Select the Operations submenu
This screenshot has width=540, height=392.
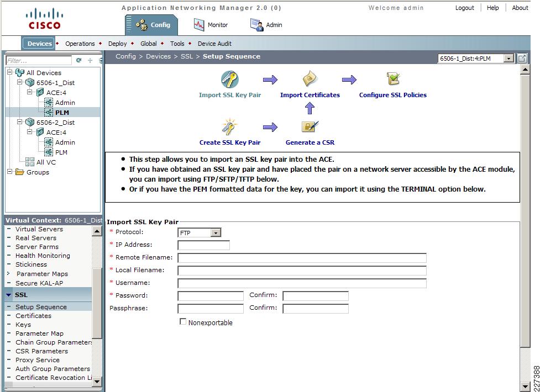pyautogui.click(x=80, y=44)
